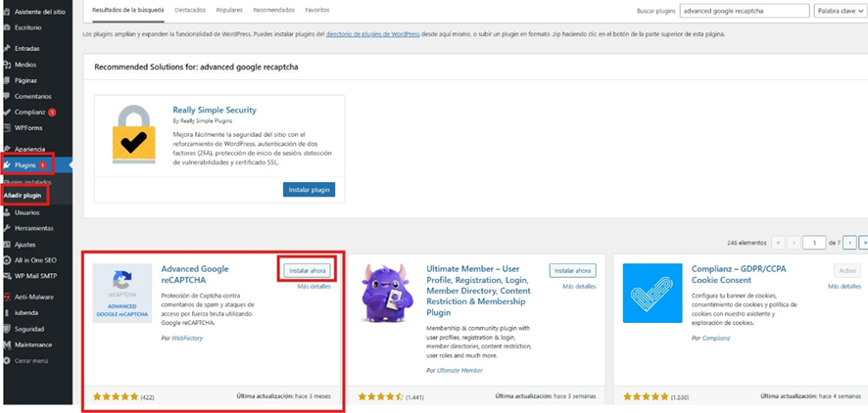Viewport: 868px width, 413px height.
Task: Switch to the Populares tab
Action: pyautogui.click(x=228, y=11)
